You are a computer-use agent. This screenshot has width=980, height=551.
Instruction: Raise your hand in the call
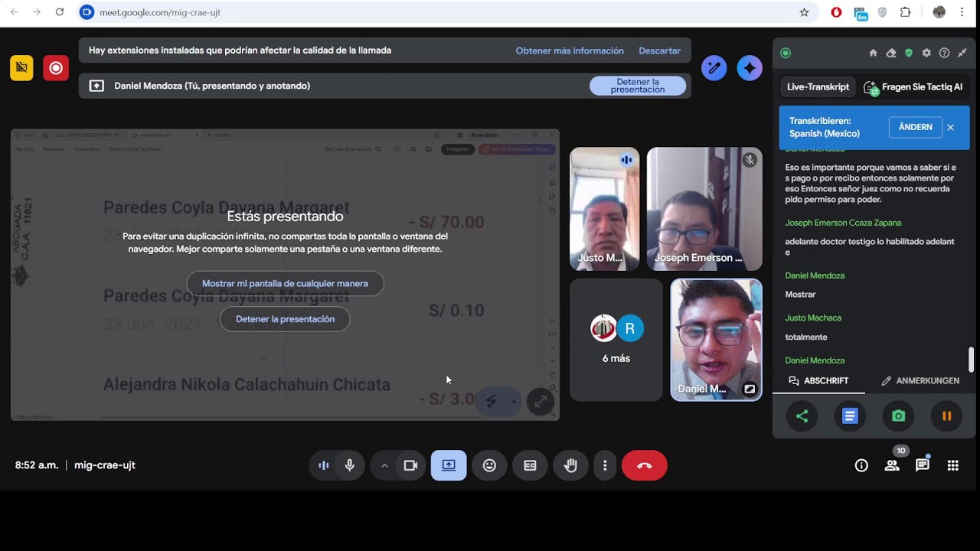tap(570, 465)
